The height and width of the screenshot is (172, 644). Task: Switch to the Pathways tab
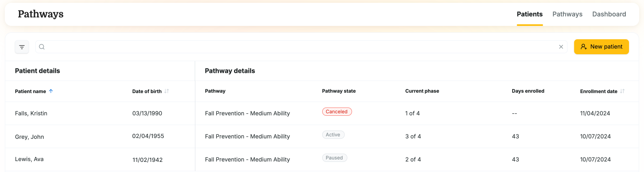click(x=567, y=14)
